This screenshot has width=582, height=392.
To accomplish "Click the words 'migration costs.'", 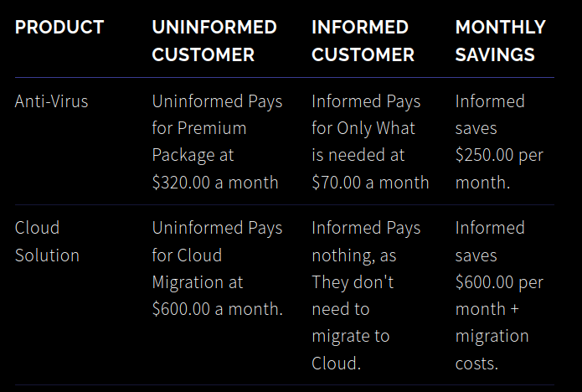I will pos(492,349).
